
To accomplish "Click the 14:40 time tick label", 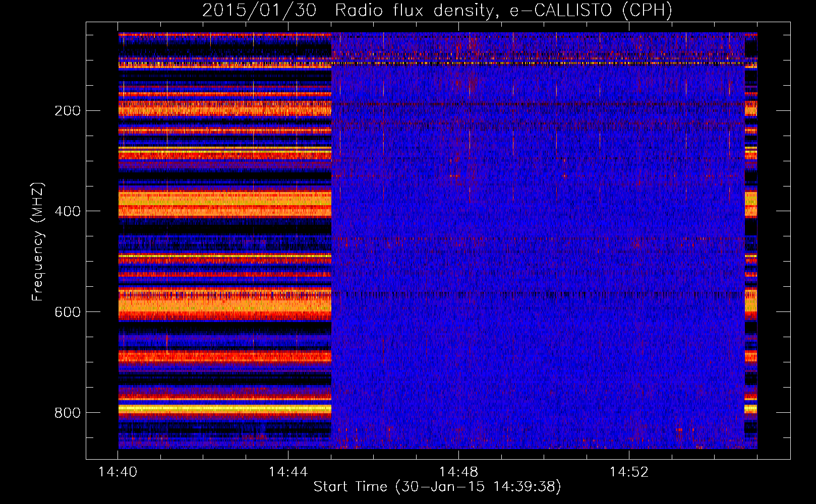I will click(x=118, y=472).
